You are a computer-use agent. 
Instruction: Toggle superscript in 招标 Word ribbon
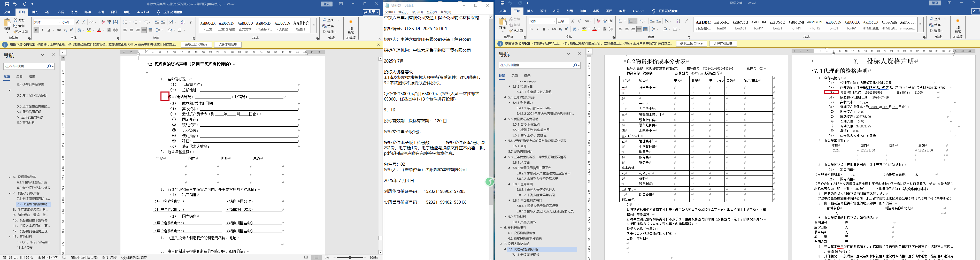[x=71, y=30]
